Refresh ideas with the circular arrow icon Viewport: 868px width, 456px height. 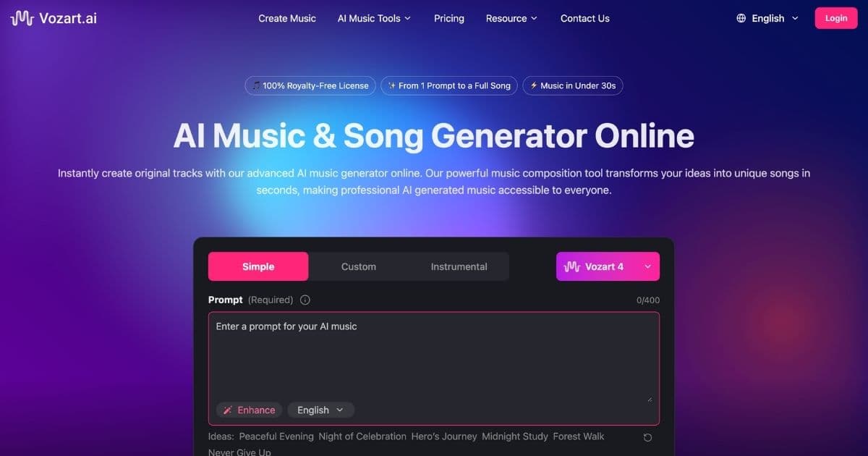(x=647, y=437)
